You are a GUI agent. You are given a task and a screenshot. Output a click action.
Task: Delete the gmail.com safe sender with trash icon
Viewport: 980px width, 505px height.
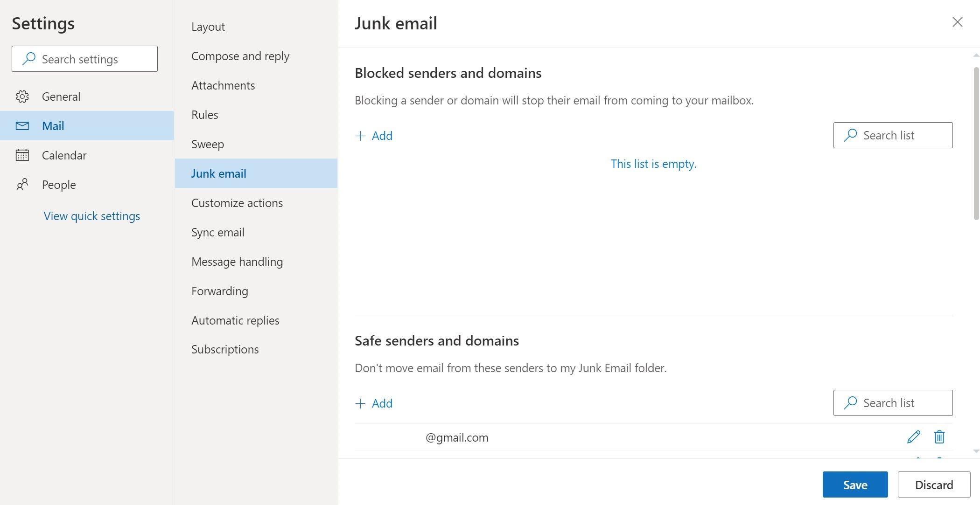coord(939,437)
